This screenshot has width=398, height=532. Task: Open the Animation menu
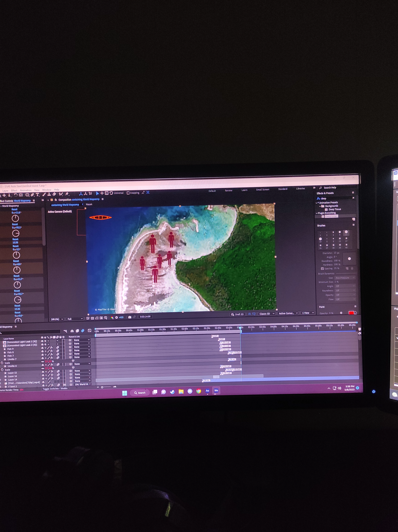click(x=26, y=190)
